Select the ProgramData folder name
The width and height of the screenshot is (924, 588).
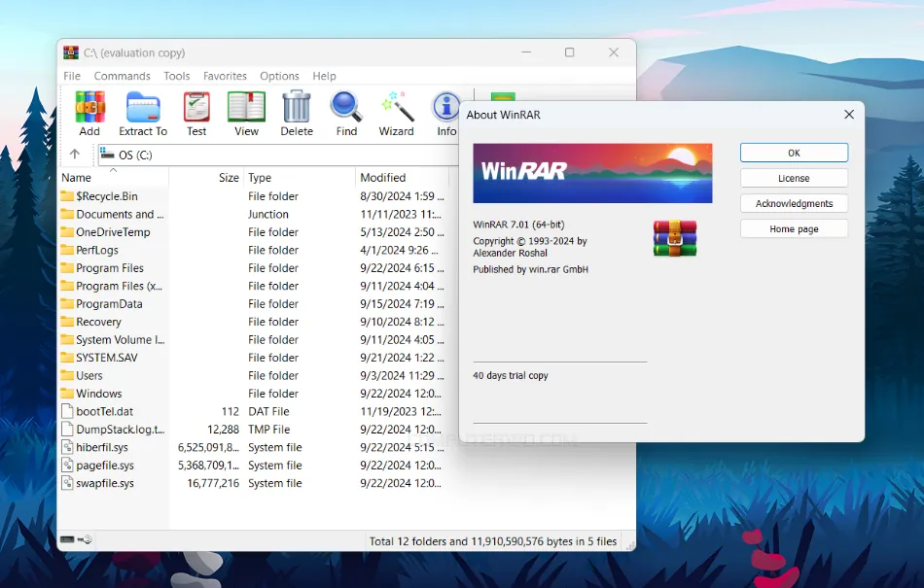click(x=109, y=303)
